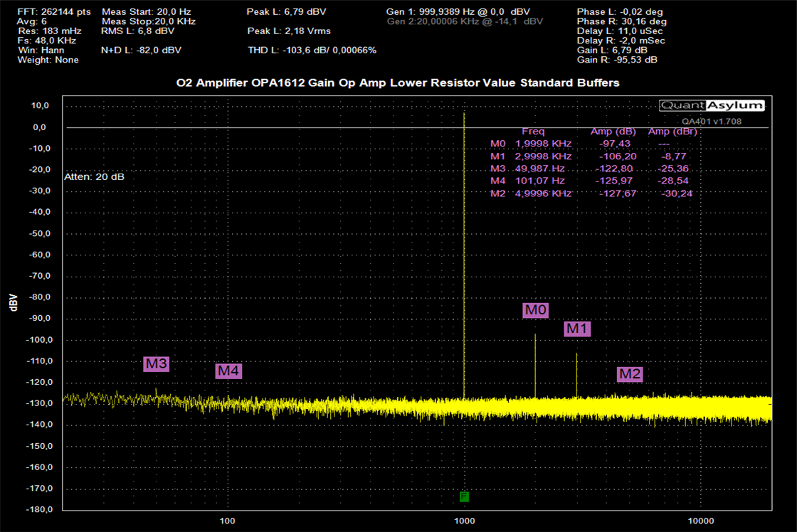Click the M3 row frequency '49,987 Hz'
Screen dimensions: 797x532
(x=540, y=169)
